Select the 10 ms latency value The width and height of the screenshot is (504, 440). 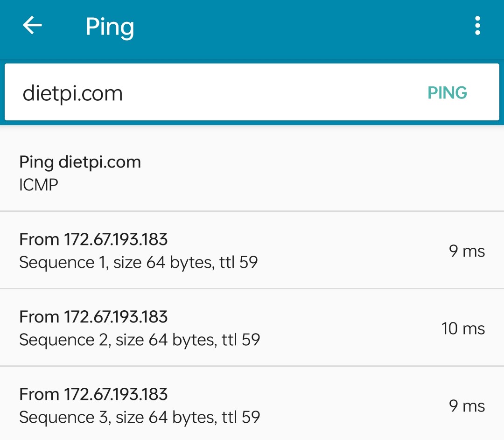click(463, 328)
